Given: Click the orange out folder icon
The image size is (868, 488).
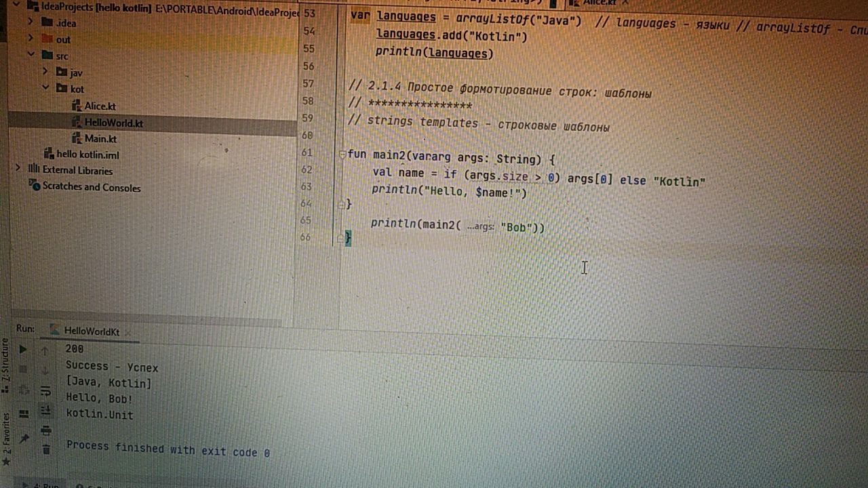Looking at the screenshot, I should [x=47, y=39].
